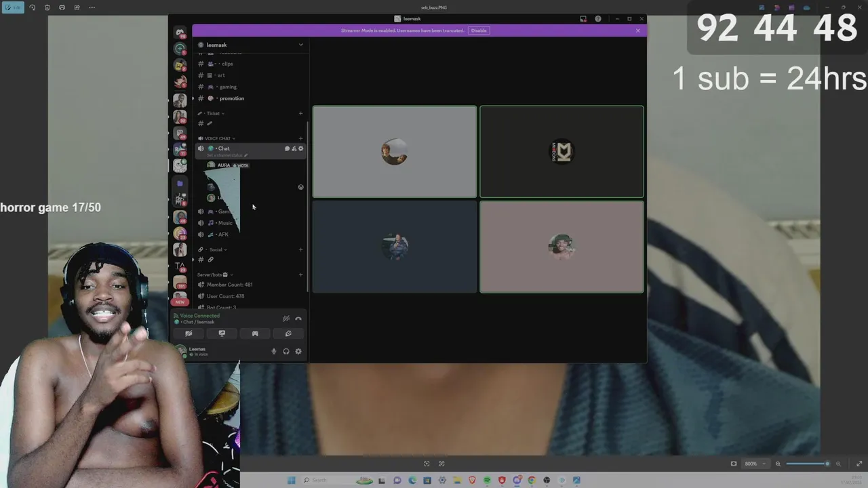Open text chat for Chat voice channel
The height and width of the screenshot is (488, 868).
coord(287,148)
